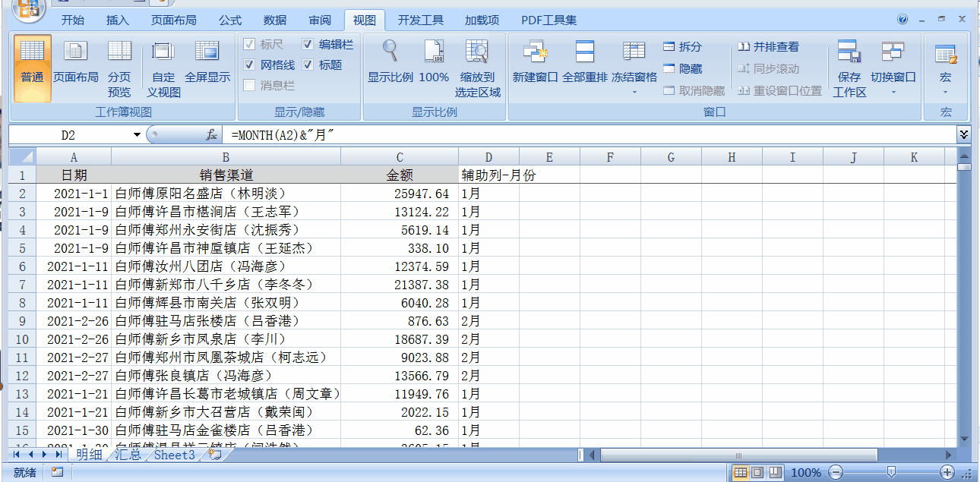Select cell B2 with 白师傅原阳名盛店

click(x=226, y=194)
